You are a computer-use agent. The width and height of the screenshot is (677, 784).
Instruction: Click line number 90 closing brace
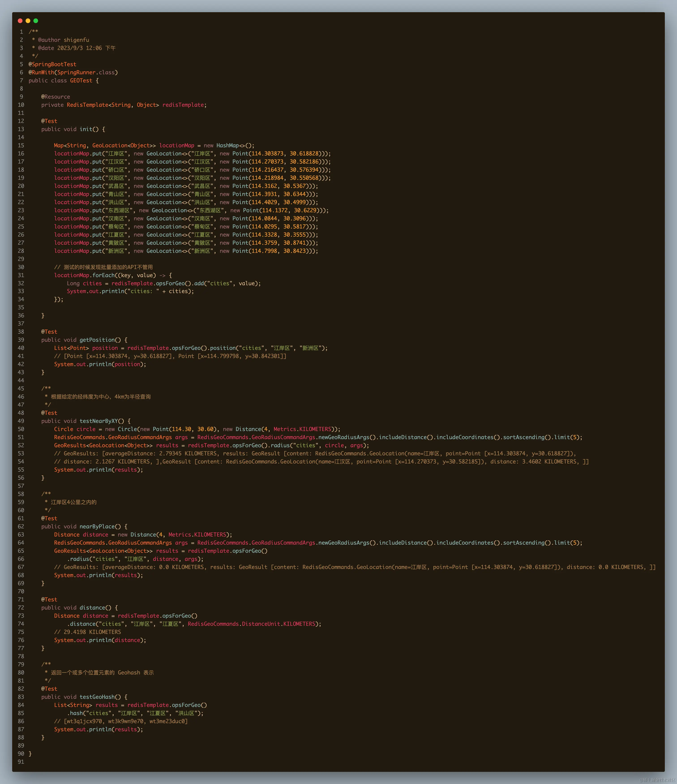[30, 753]
